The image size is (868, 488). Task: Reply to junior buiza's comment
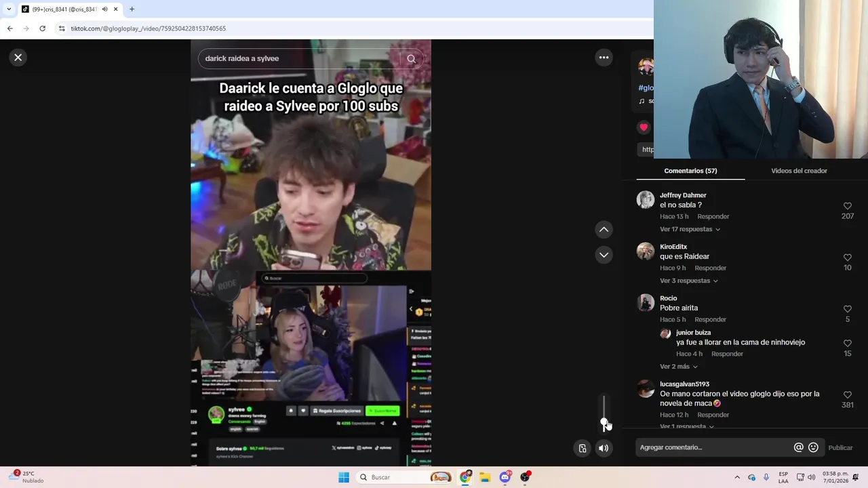coord(727,354)
